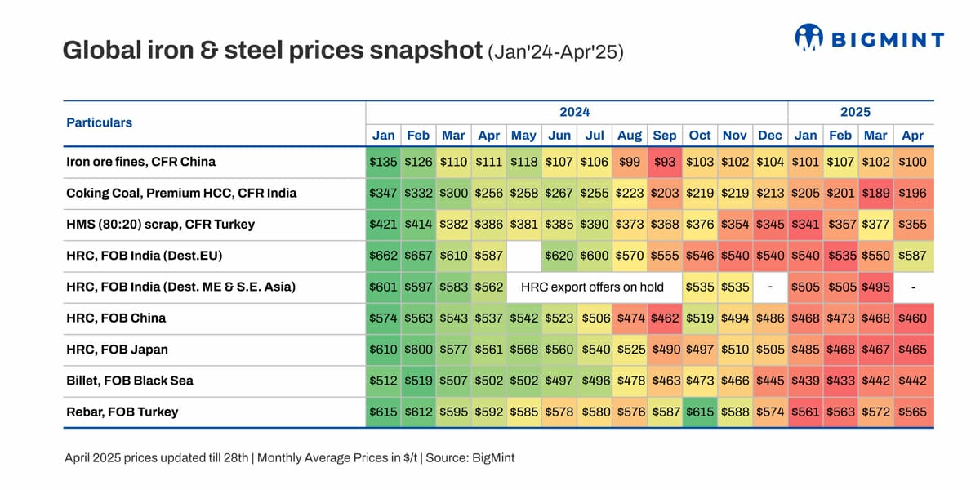The image size is (980, 490).
Task: Click the $460 HRC China April cell
Action: 912,318
